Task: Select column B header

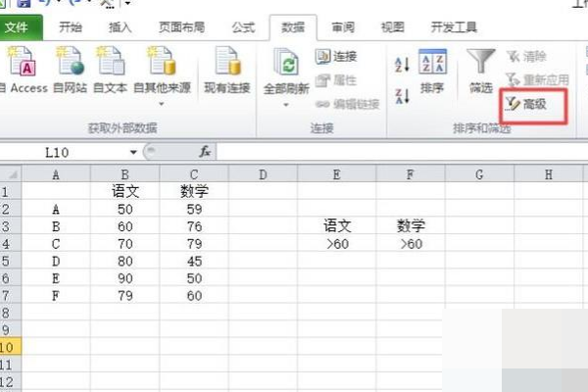Action: [x=124, y=174]
